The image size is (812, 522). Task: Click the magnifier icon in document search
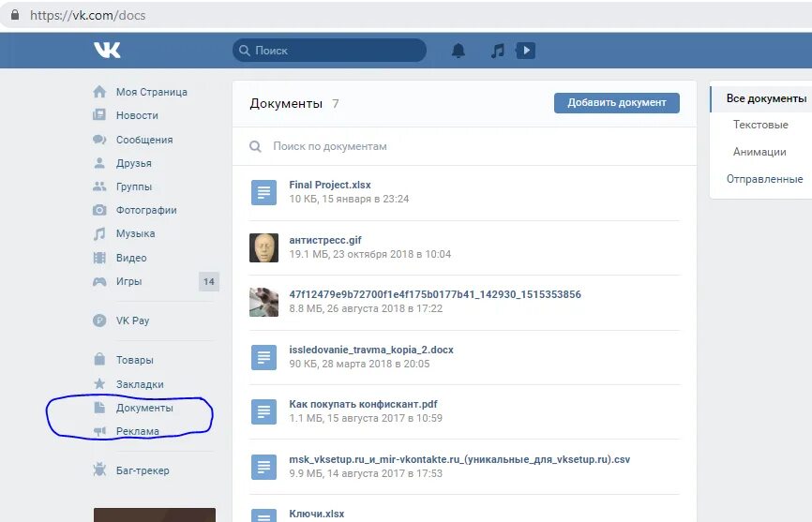click(x=255, y=146)
